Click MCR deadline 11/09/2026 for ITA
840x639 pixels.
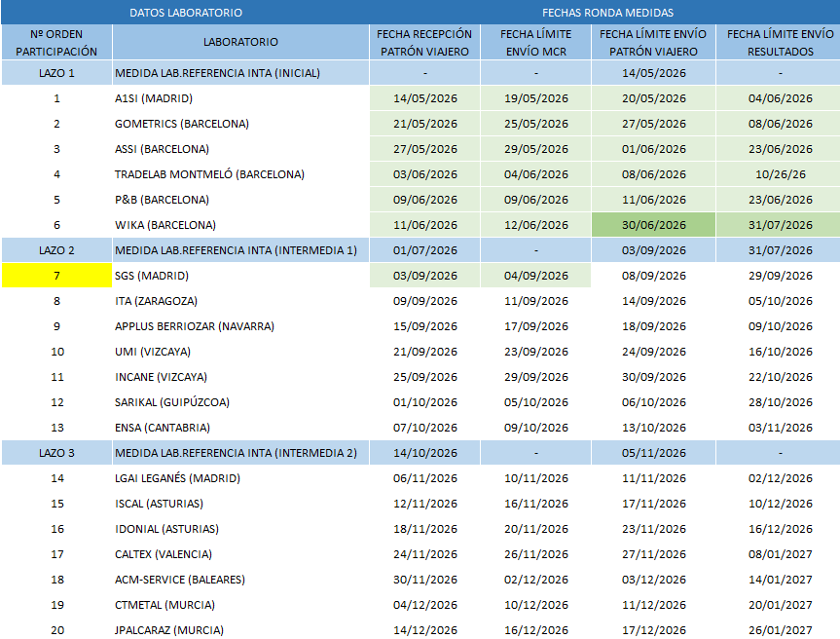pyautogui.click(x=535, y=301)
